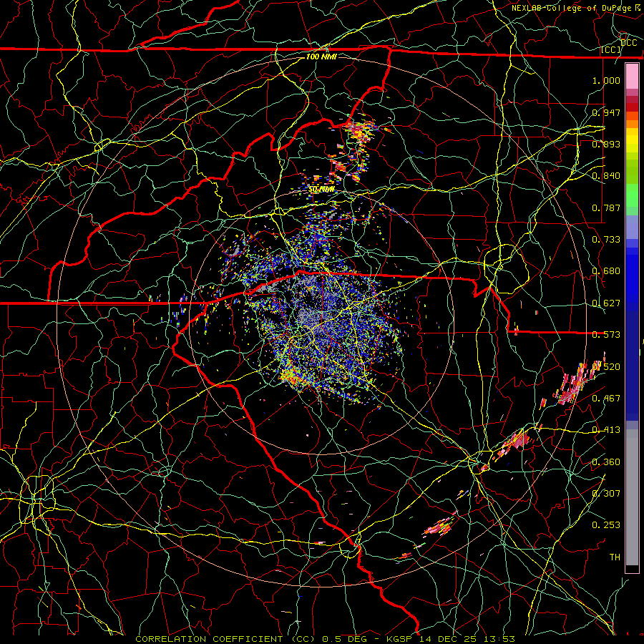Pick the gray lower segment of color bar

click(632, 497)
